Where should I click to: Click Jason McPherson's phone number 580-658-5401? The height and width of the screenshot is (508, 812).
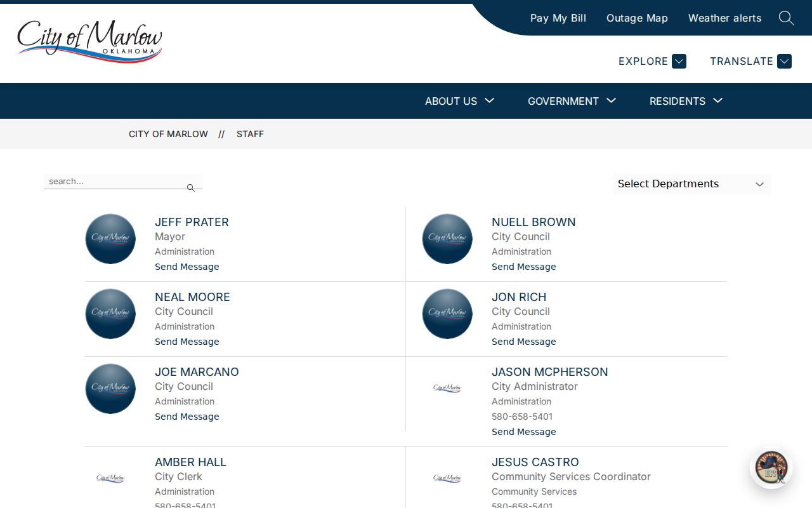522,417
